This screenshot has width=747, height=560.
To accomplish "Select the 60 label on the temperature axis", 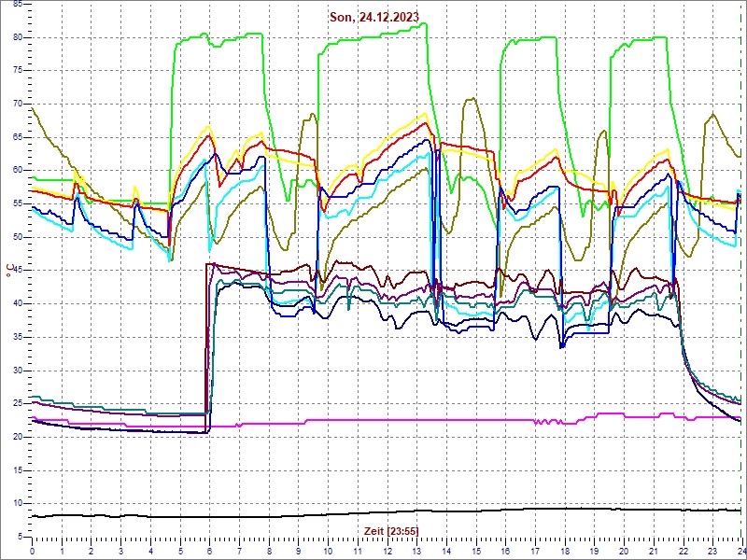I will click(18, 170).
